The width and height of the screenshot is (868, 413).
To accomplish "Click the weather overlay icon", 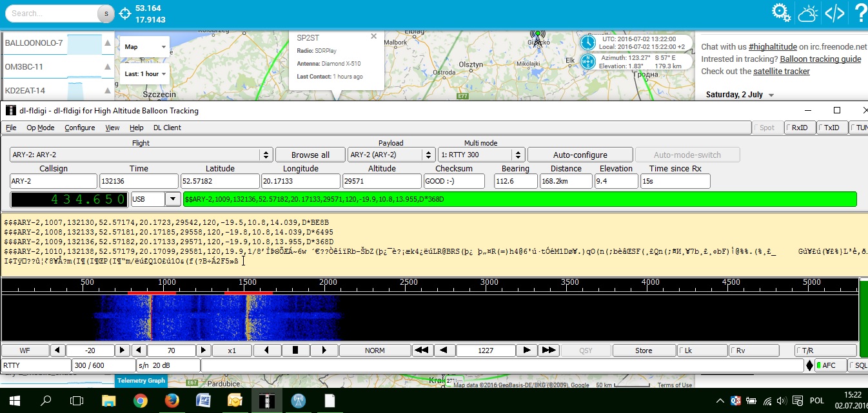I will tap(808, 13).
